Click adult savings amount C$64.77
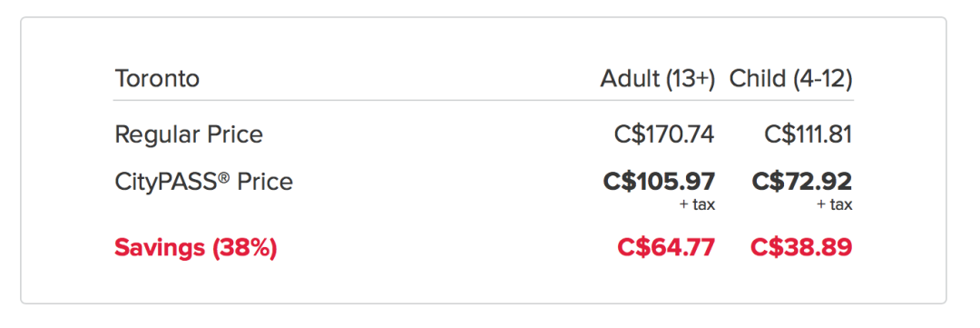The image size is (980, 328). pos(666,248)
